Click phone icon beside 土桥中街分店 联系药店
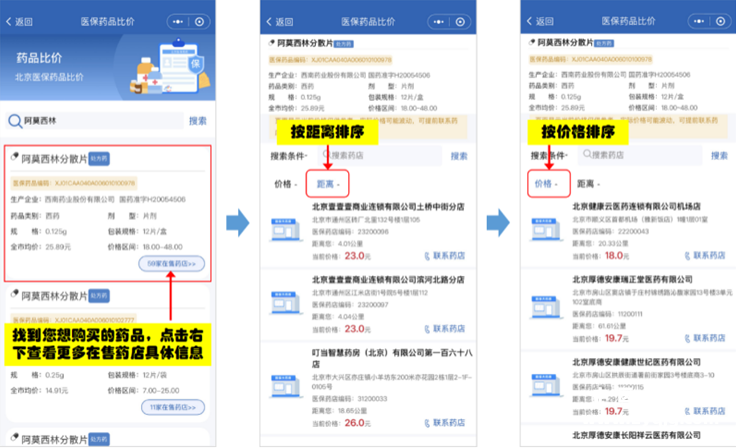This screenshot has width=736, height=448. click(x=427, y=256)
